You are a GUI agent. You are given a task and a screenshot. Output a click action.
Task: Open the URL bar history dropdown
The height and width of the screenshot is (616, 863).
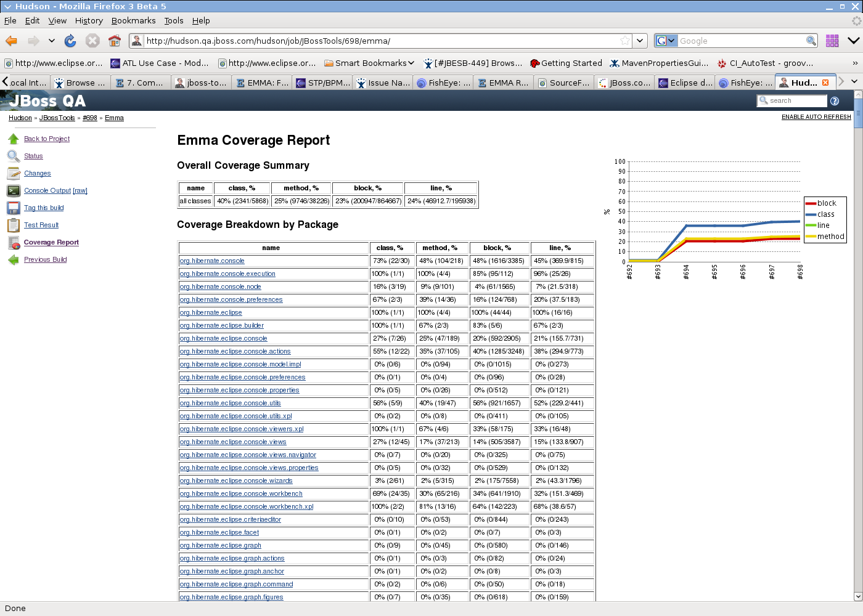click(x=640, y=41)
